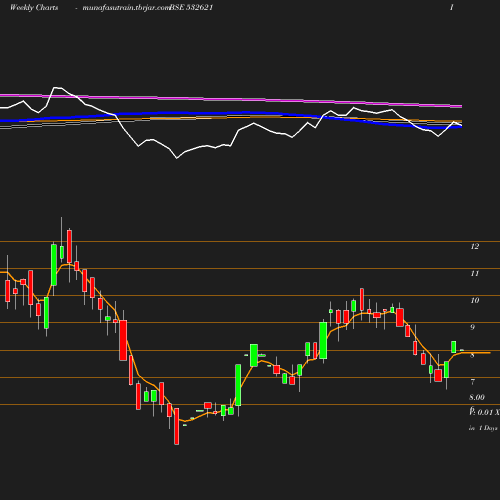Click the "9" price axis label

pos(472,327)
